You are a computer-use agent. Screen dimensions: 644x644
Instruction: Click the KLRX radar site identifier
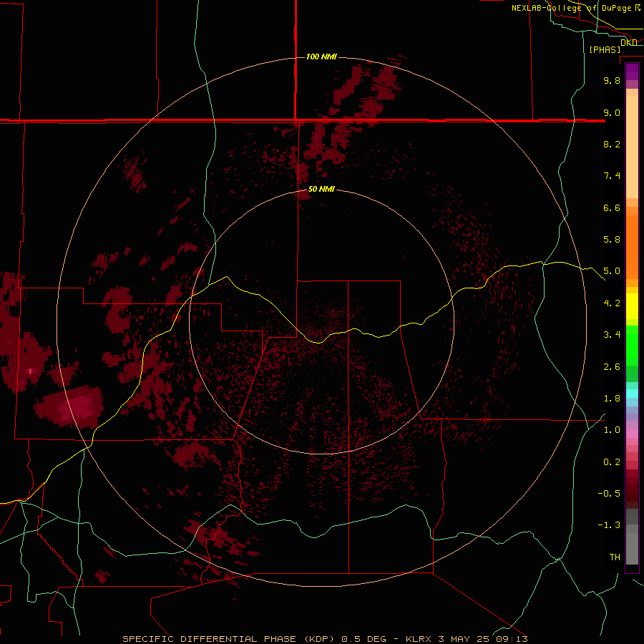(418, 639)
